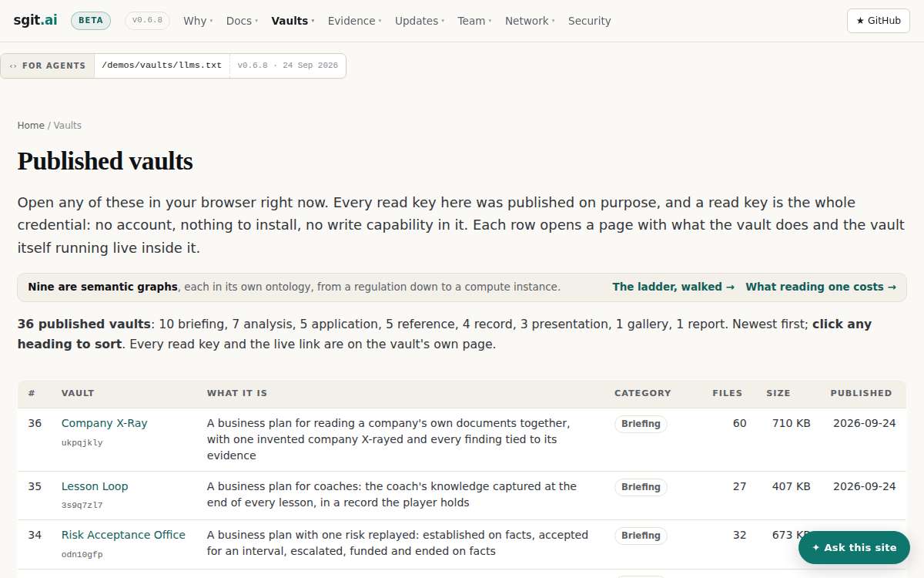Click Briefing tag in Lesson Loop row
Image resolution: width=924 pixels, height=578 pixels.
[641, 487]
